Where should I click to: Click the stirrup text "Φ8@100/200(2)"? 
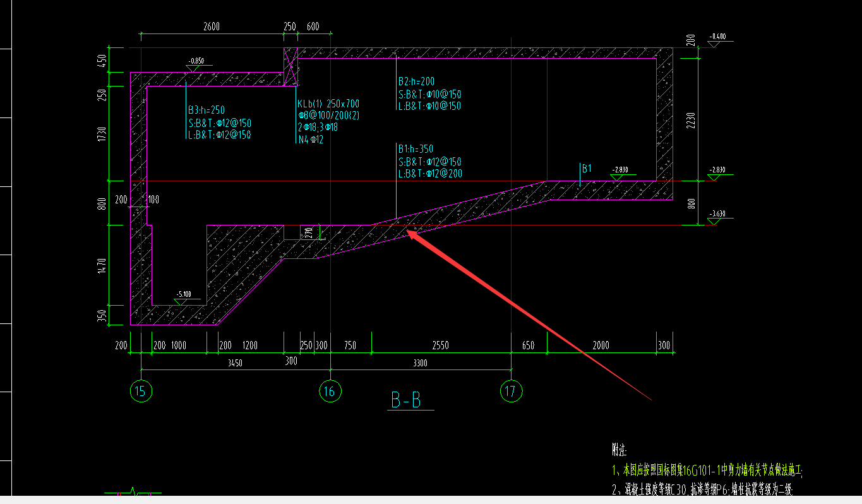(x=328, y=116)
